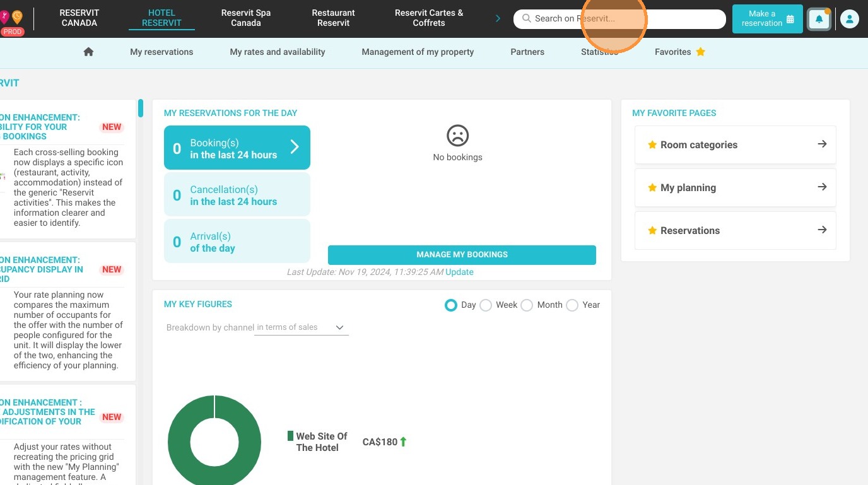Viewport: 868px width, 485px height.
Task: Open the user profile avatar icon
Action: pos(850,19)
